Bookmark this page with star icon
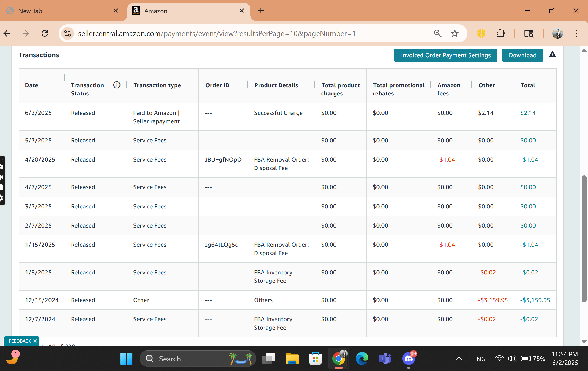The image size is (588, 371). [455, 33]
